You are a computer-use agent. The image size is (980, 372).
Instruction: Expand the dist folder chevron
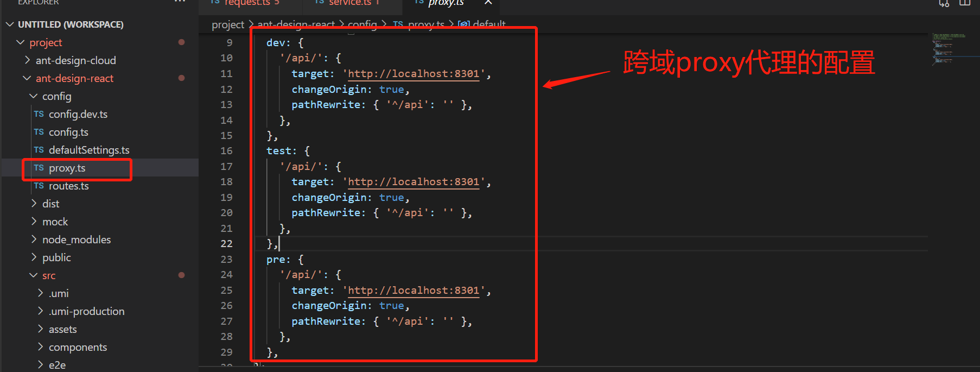coord(34,204)
